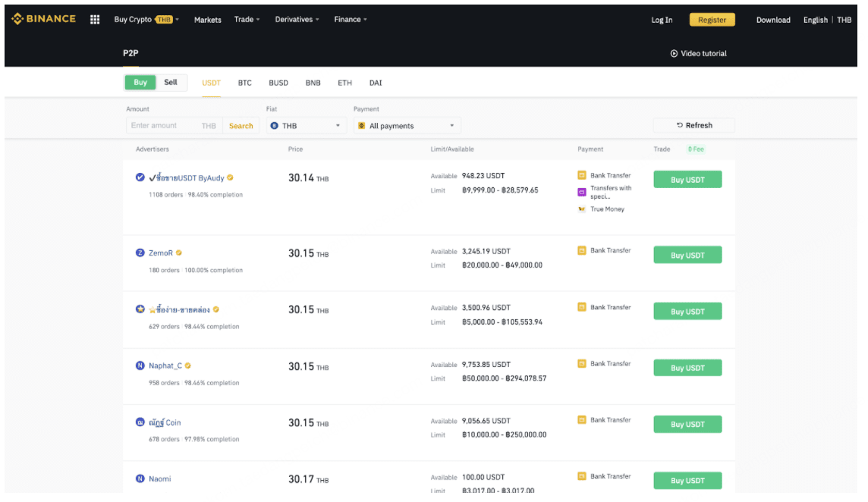The height and width of the screenshot is (502, 868).
Task: Select the BUSD coin tab
Action: tap(278, 83)
